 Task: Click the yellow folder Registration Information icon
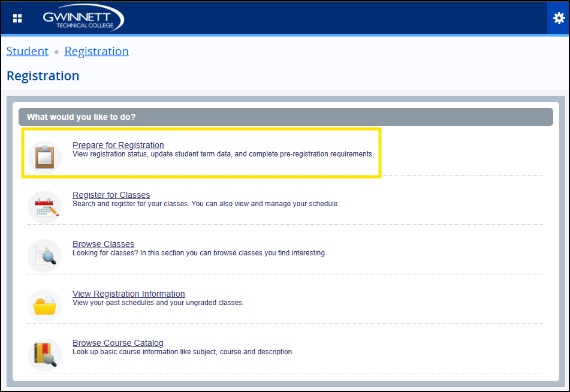45,306
